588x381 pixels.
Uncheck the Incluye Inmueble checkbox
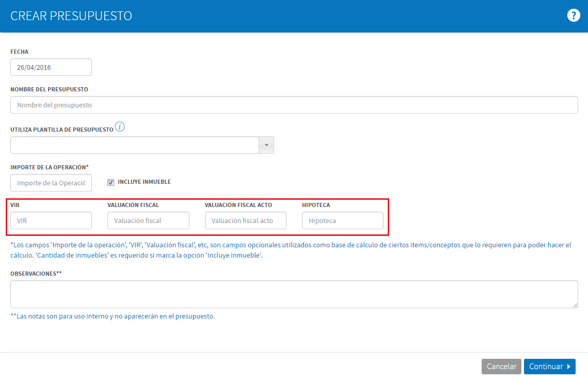coord(110,182)
